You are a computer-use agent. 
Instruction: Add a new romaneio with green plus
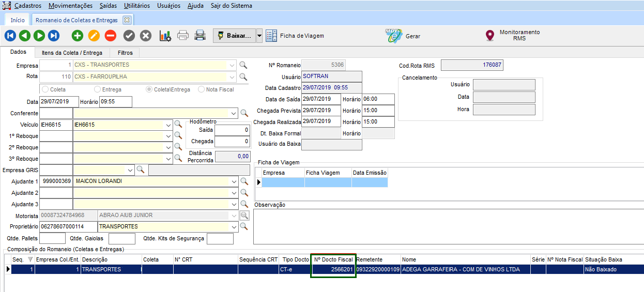(x=78, y=36)
